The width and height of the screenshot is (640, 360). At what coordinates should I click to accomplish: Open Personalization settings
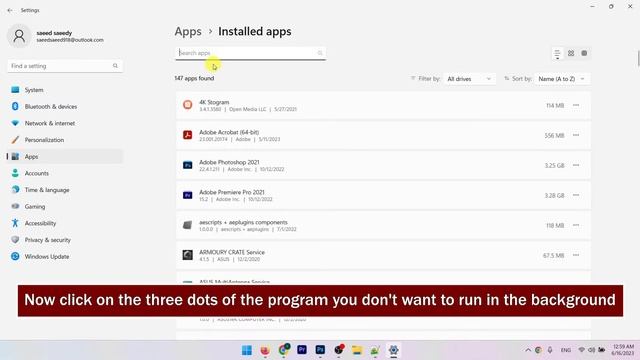(65, 140)
